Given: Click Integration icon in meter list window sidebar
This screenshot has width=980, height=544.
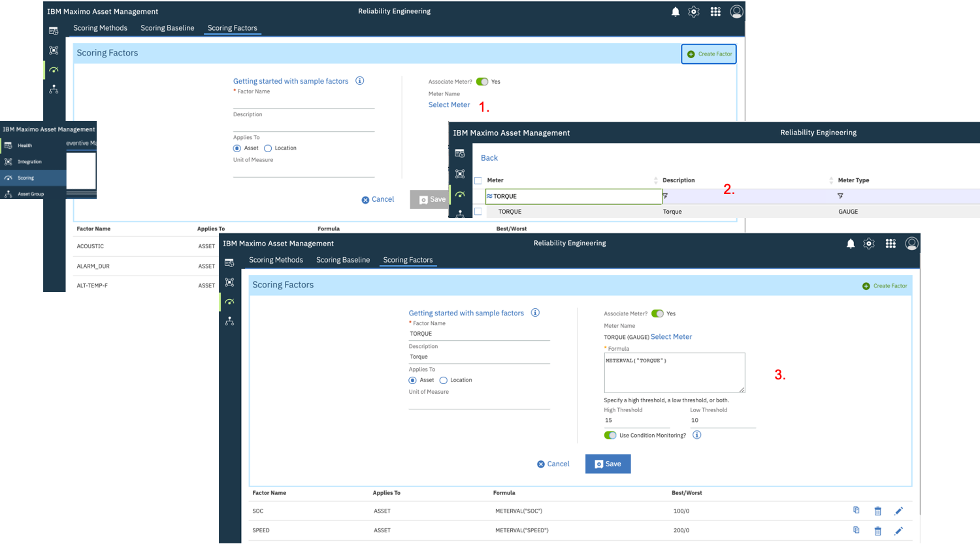Looking at the screenshot, I should 460,174.
